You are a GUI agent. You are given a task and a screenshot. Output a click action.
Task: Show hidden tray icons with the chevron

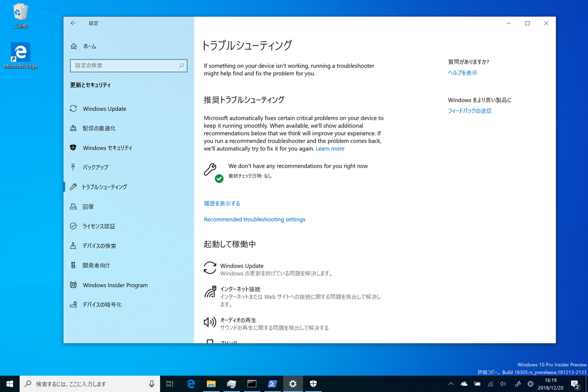[451, 384]
